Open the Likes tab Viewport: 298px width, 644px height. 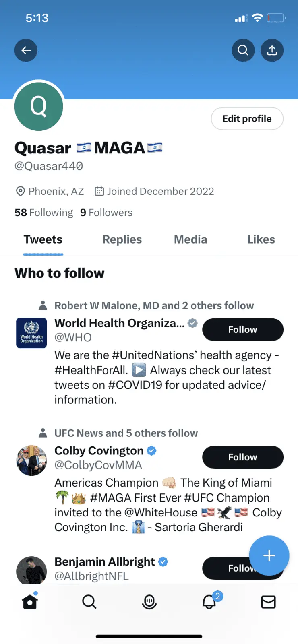pos(261,239)
